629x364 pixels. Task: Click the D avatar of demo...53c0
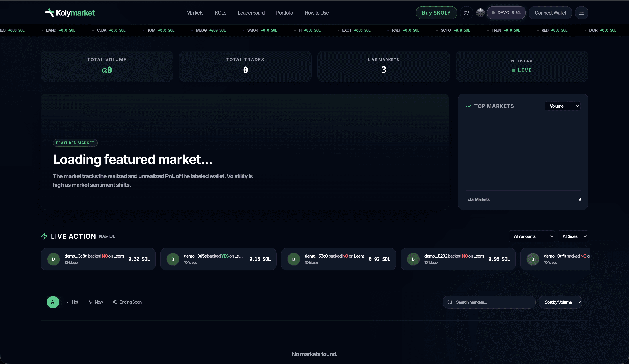(294, 259)
